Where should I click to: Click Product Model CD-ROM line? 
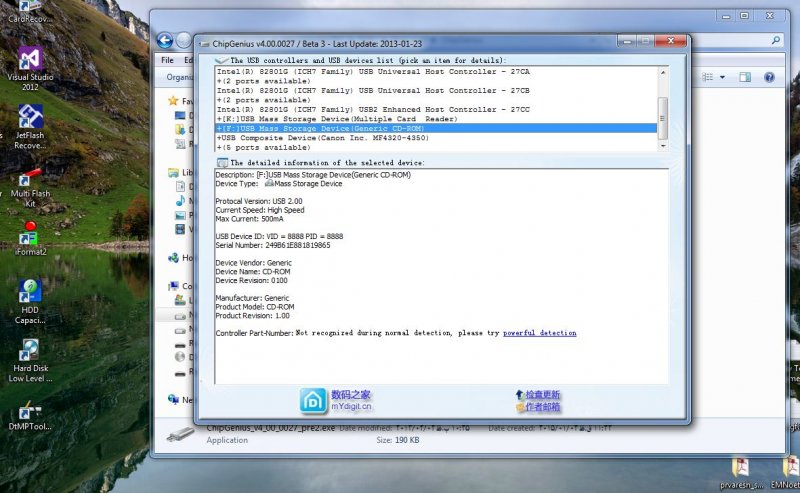(x=255, y=307)
